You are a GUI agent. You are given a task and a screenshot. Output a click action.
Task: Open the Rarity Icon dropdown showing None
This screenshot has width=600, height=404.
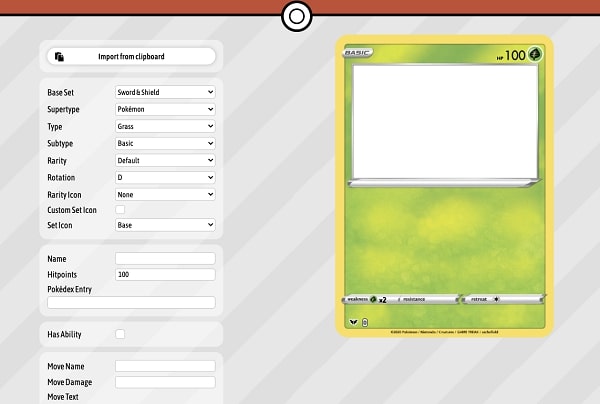tap(165, 194)
